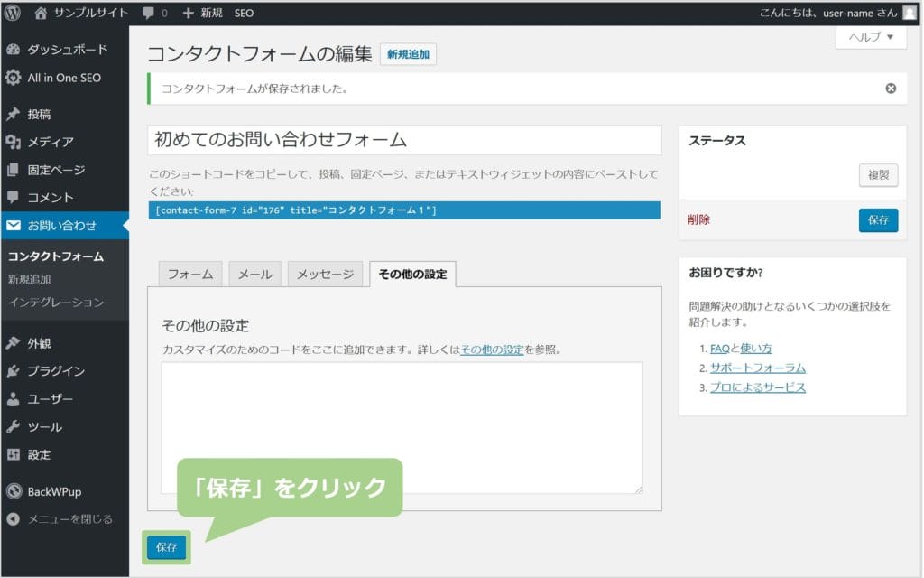Viewport: 924px width, 578px height.
Task: Click the 設定 sliders icon
Action: click(13, 455)
